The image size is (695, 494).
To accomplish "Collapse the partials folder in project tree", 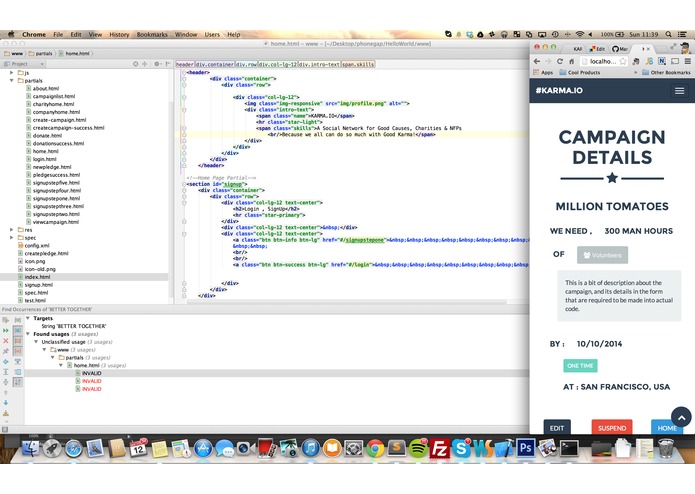I will click(x=12, y=81).
